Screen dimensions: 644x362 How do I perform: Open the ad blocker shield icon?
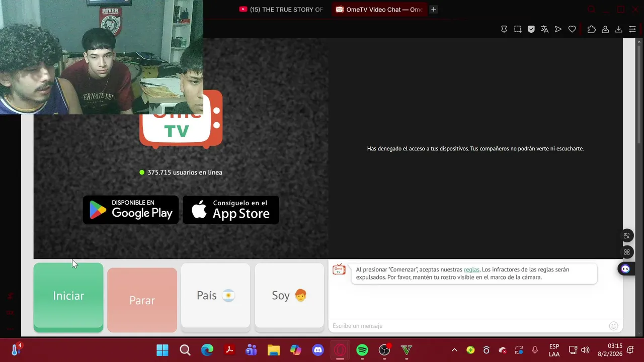(x=531, y=30)
